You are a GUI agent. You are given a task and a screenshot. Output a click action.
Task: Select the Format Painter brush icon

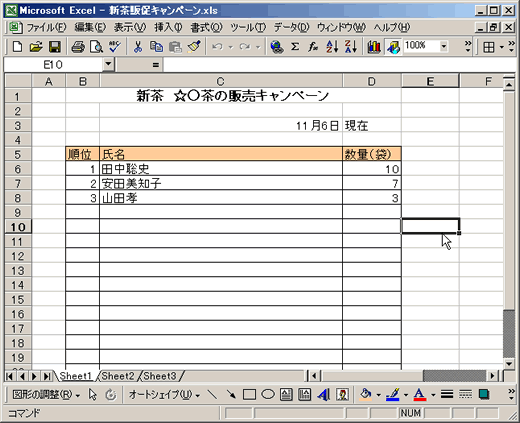point(194,47)
